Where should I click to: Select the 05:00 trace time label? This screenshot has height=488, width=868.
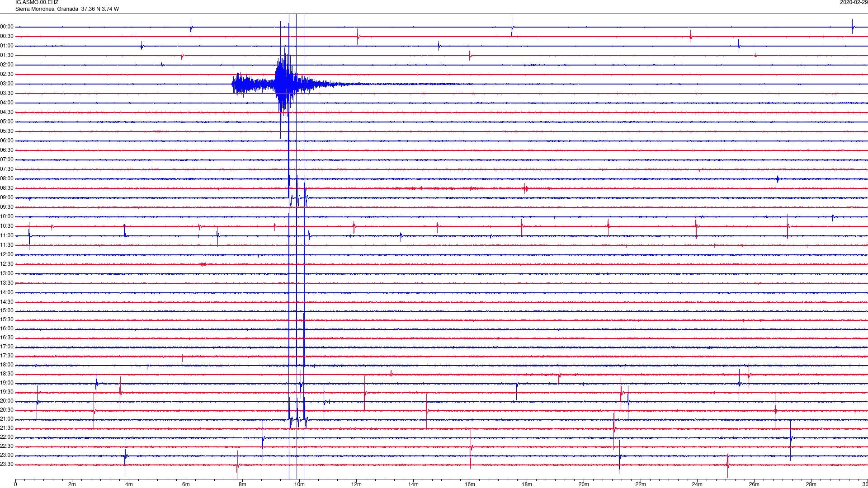pyautogui.click(x=7, y=122)
